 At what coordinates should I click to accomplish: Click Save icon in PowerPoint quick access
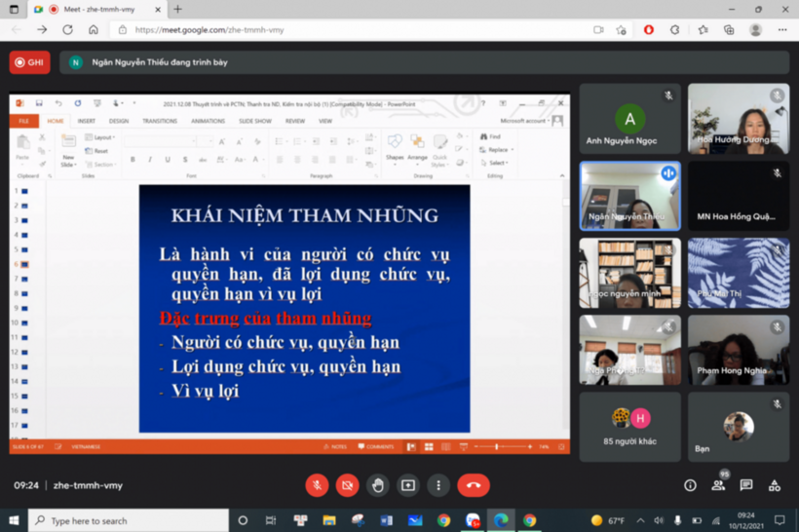point(39,103)
